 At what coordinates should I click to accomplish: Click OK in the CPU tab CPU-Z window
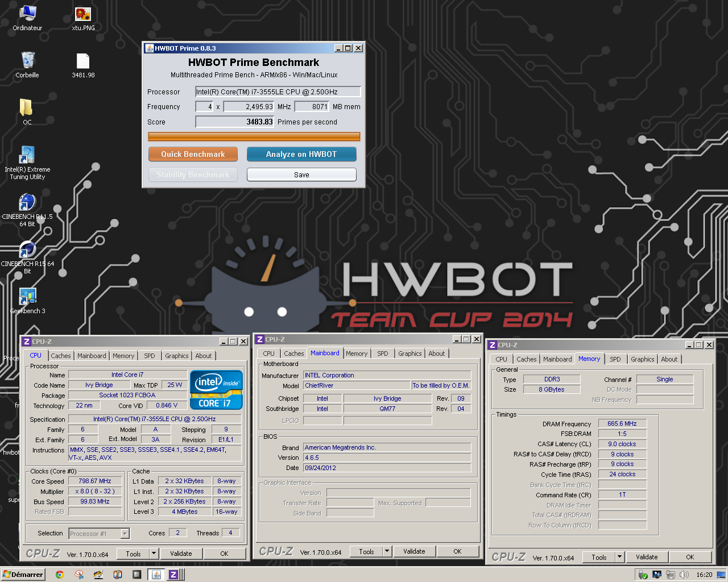point(224,554)
